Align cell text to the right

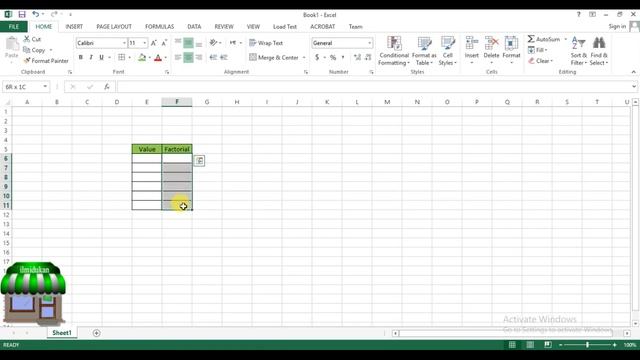click(199, 58)
